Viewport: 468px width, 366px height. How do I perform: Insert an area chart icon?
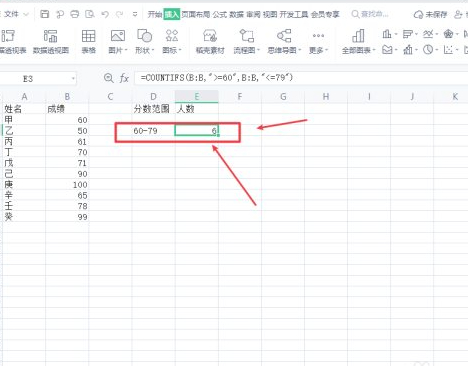tap(387, 50)
